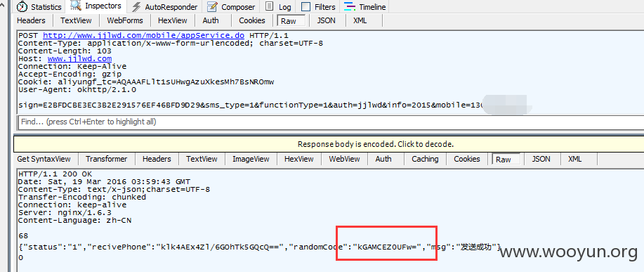Click the sign= request body line
The image size is (644, 272).
click(x=250, y=105)
